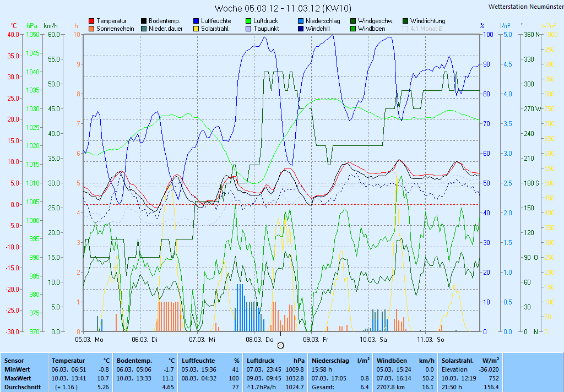Click the ^1.7hPa/h pressure trend value
The height and width of the screenshot is (392, 564).
[x=262, y=388]
